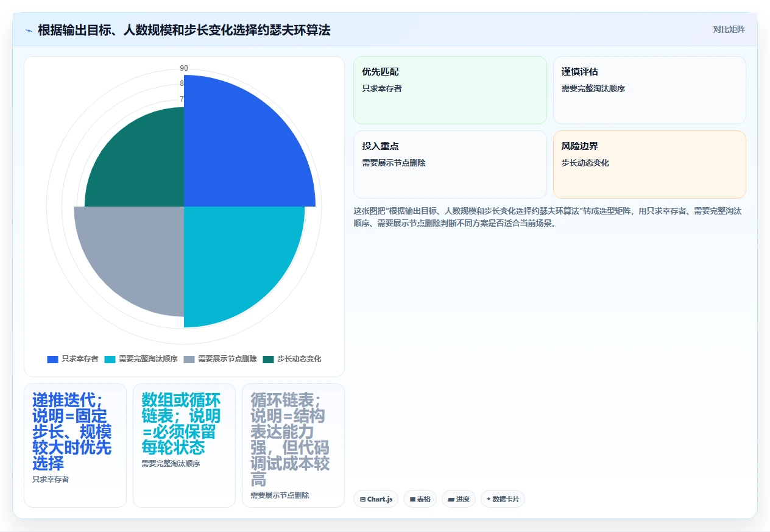Click 只求幸存者 caption under 递推迭代 card
This screenshot has width=770, height=532.
tap(51, 480)
